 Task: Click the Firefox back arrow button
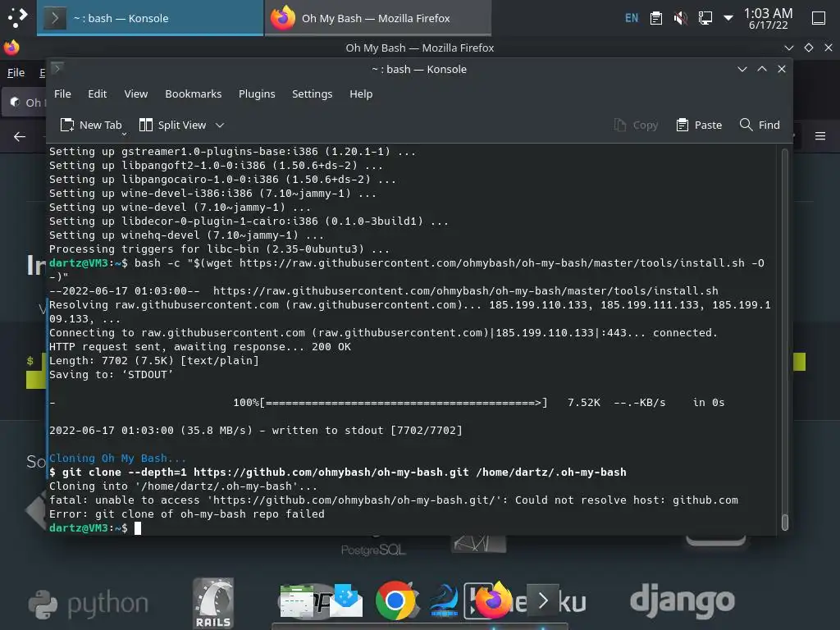pyautogui.click(x=20, y=137)
